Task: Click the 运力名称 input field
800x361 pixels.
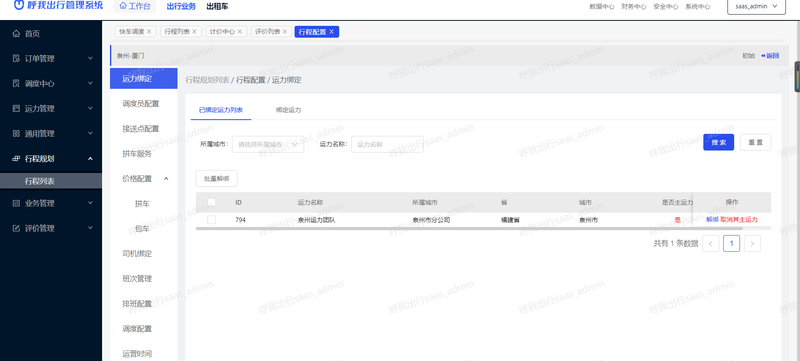Action: coord(387,144)
